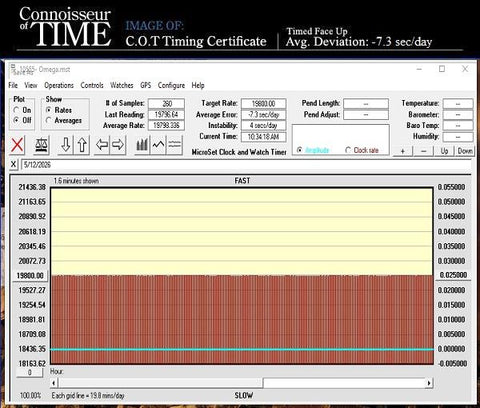Click the Down button
Image resolution: width=480 pixels, height=408 pixels.
[x=465, y=151]
